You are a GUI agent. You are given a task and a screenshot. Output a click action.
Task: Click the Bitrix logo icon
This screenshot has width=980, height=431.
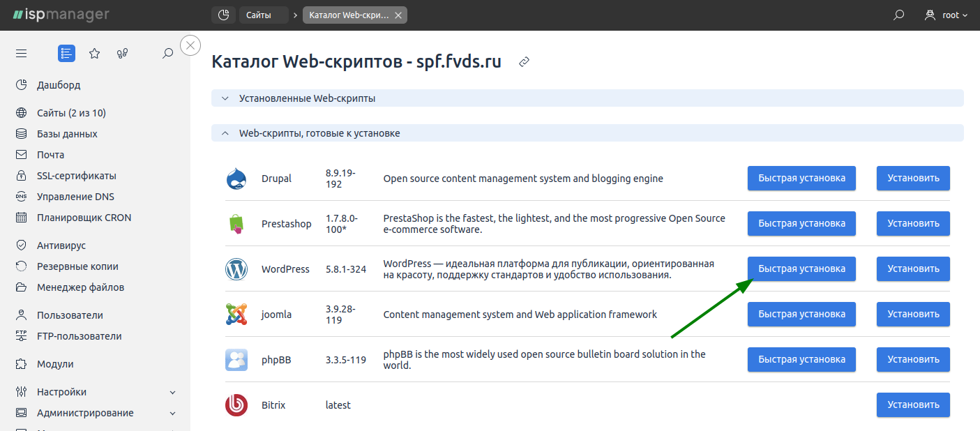pos(236,405)
